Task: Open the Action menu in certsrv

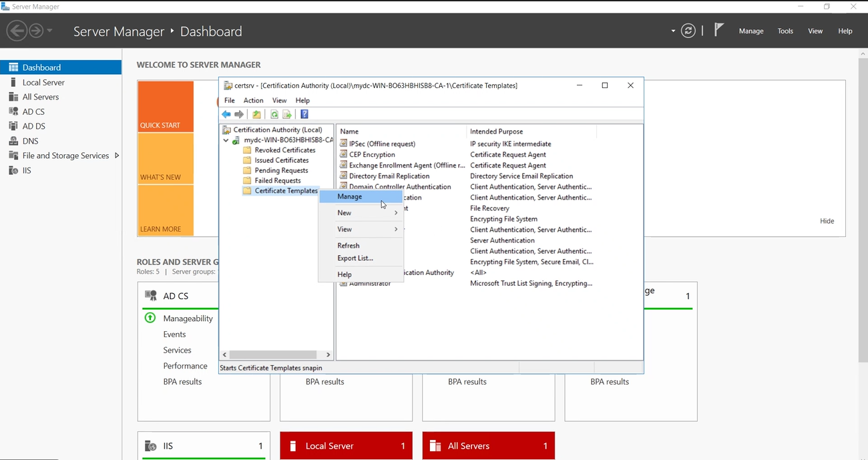Action: tap(253, 100)
